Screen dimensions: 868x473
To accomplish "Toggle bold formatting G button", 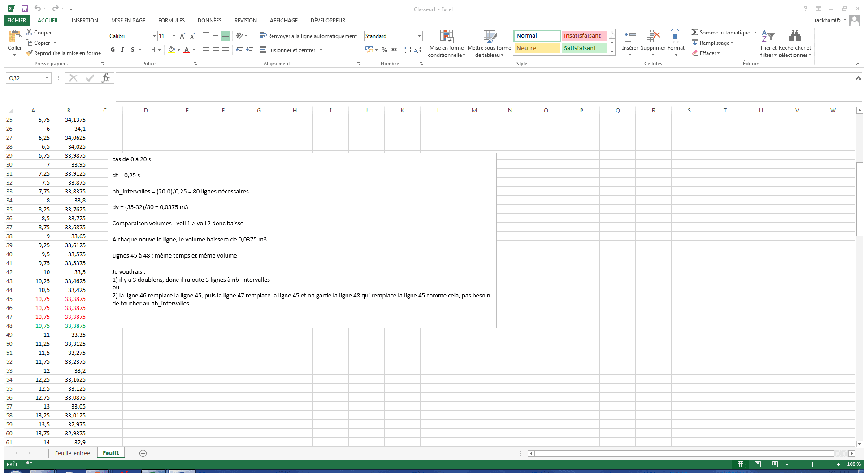I will (113, 50).
